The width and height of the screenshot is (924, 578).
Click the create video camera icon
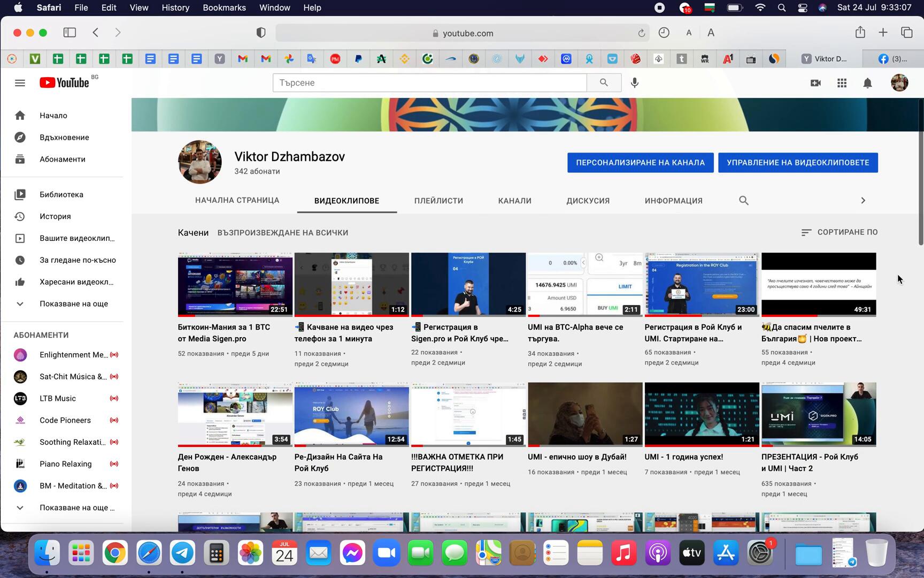click(x=815, y=83)
